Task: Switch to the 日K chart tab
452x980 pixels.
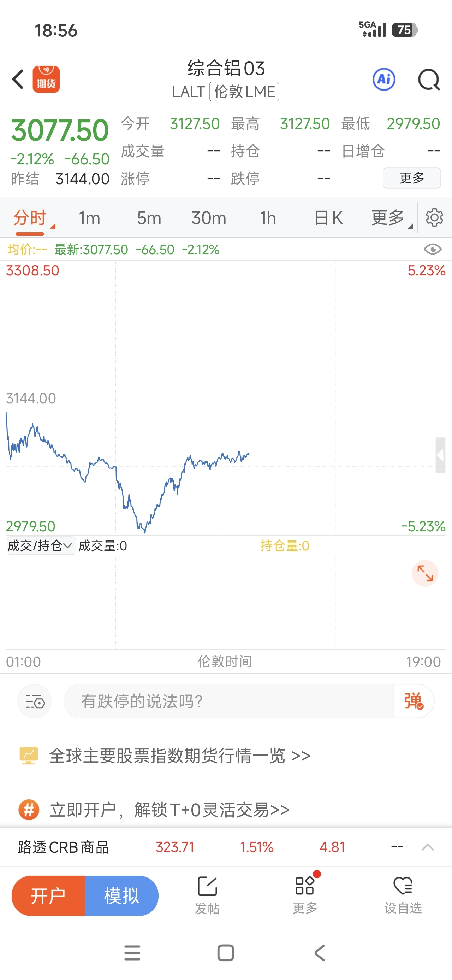Action: [328, 218]
